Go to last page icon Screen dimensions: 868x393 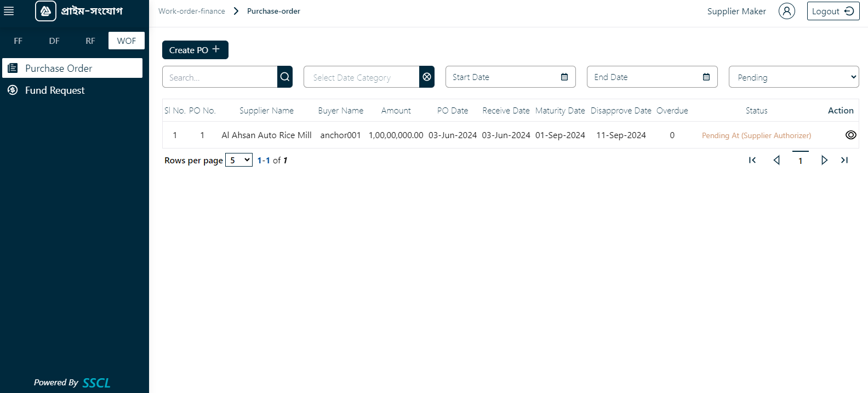point(844,160)
